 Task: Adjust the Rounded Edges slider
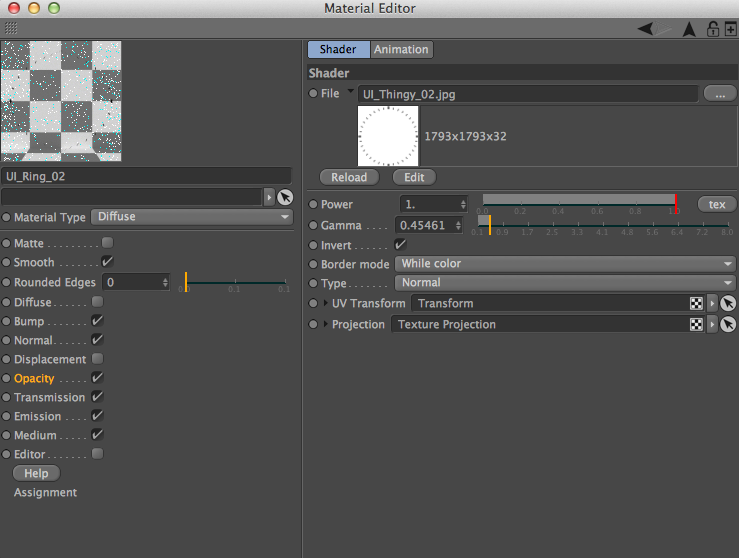[x=234, y=282]
